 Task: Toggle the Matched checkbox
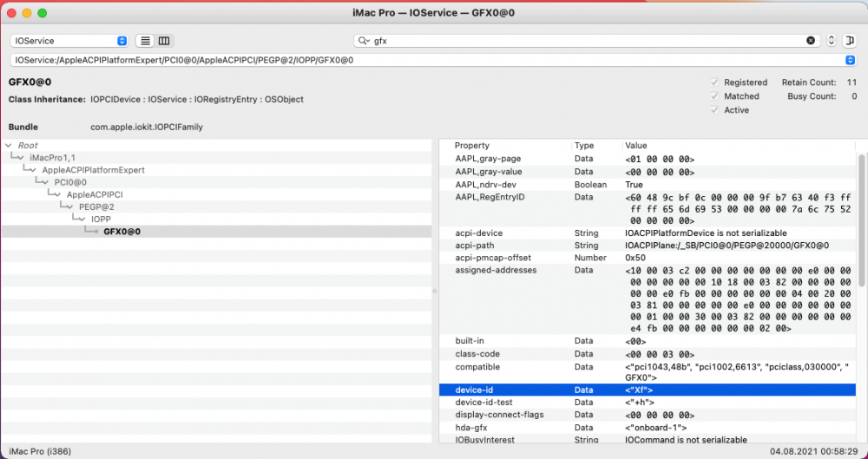[714, 96]
